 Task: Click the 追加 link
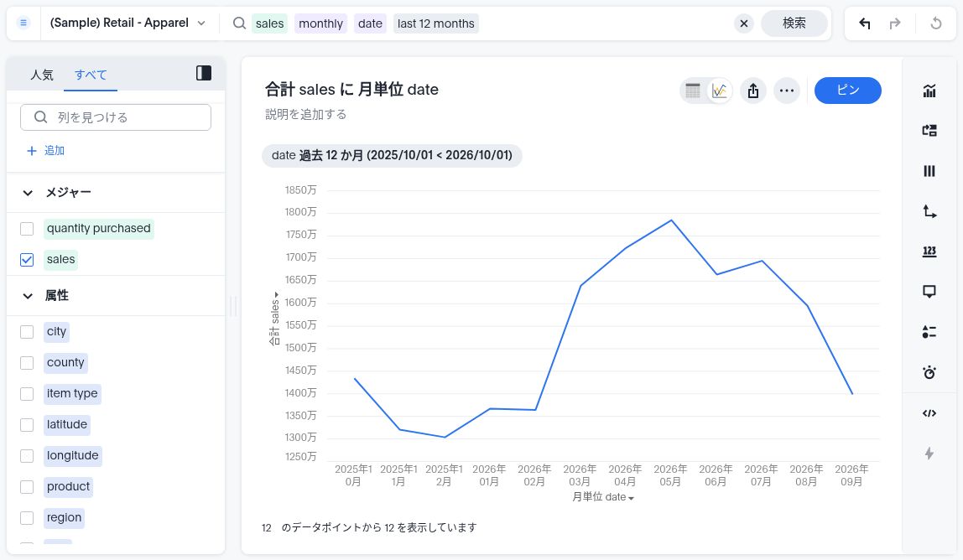tap(54, 150)
